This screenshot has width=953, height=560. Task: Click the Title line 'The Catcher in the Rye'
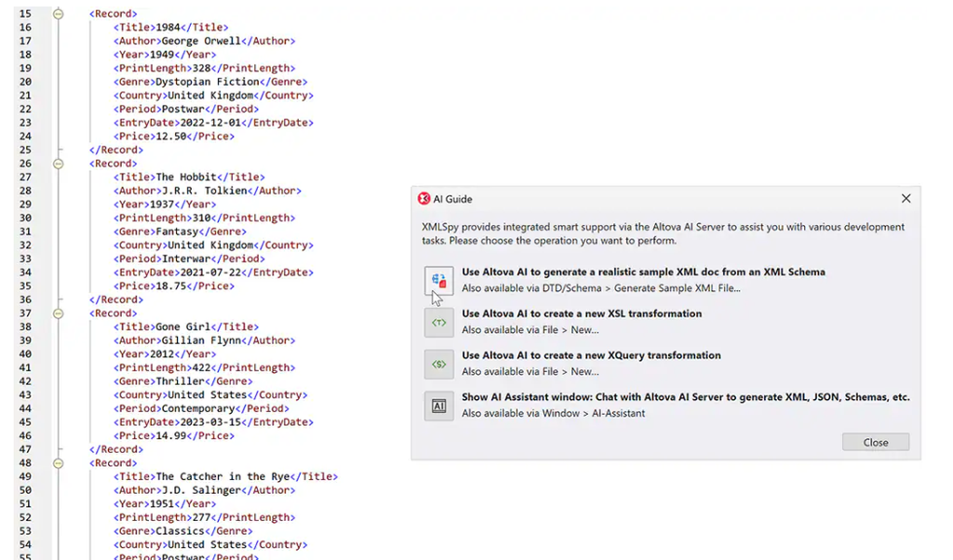225,477
